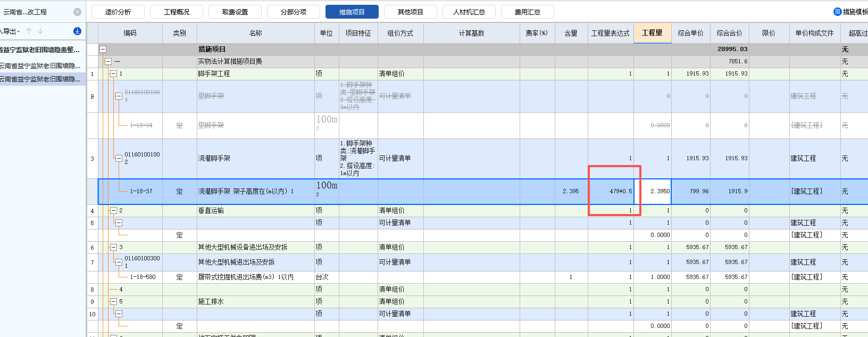
Task: Collapse the 脚手架工程 row expander
Action: click(x=113, y=73)
